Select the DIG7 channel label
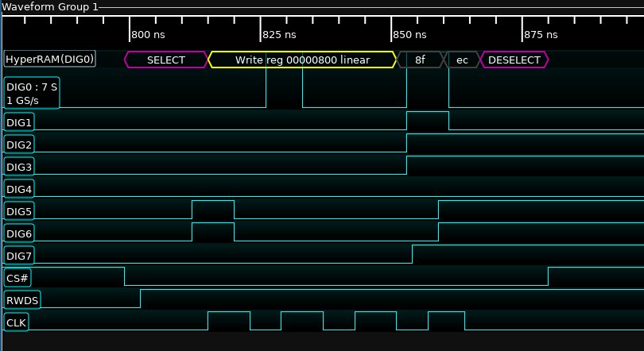Viewport: 644px width, 351px height. pos(19,256)
